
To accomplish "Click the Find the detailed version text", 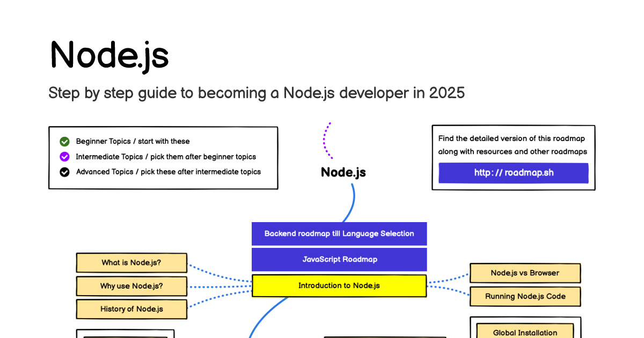I will (512, 138).
